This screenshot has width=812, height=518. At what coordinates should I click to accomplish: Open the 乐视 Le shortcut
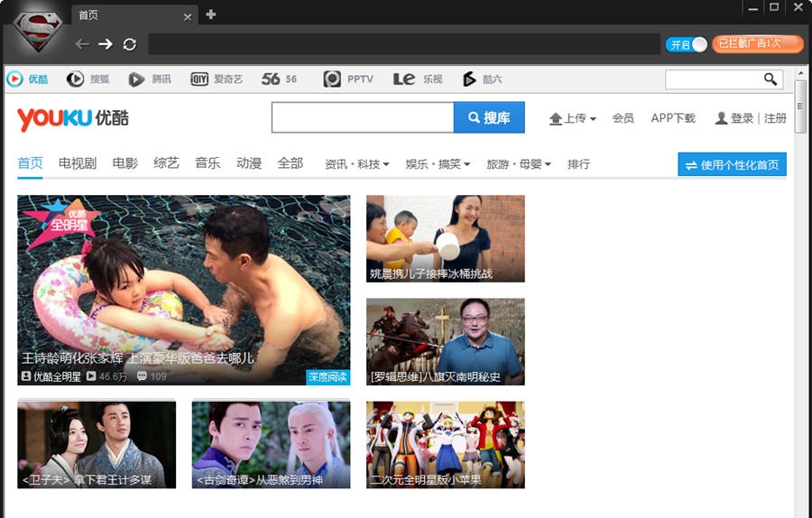(418, 79)
